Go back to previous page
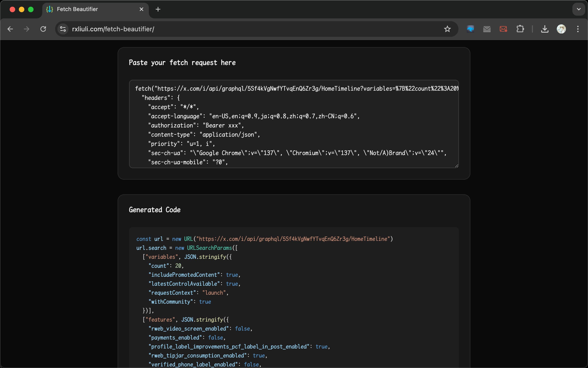This screenshot has height=368, width=588. pyautogui.click(x=10, y=29)
